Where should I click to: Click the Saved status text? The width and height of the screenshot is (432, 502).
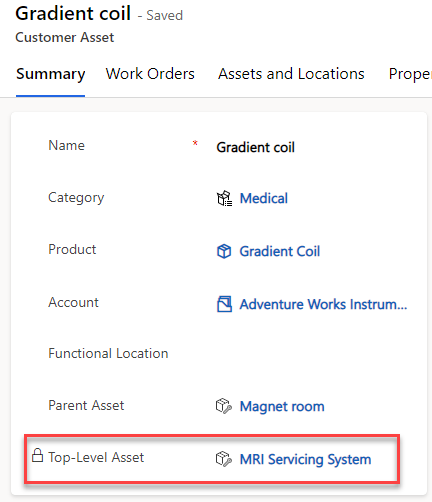165,16
